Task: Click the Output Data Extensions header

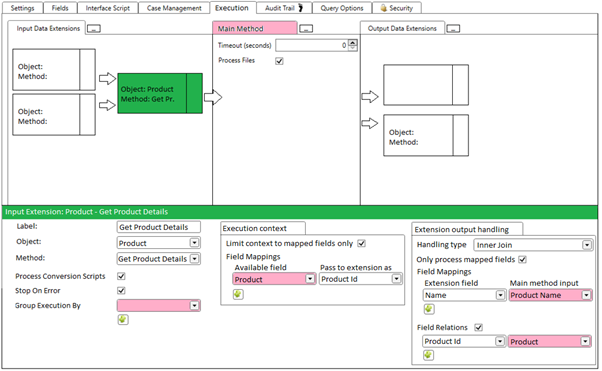Action: (x=402, y=28)
